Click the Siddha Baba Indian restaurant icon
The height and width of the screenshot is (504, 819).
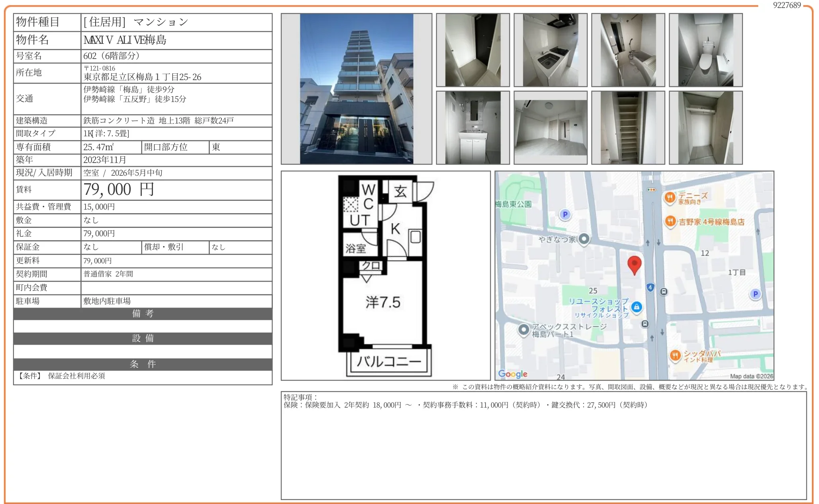(x=675, y=355)
